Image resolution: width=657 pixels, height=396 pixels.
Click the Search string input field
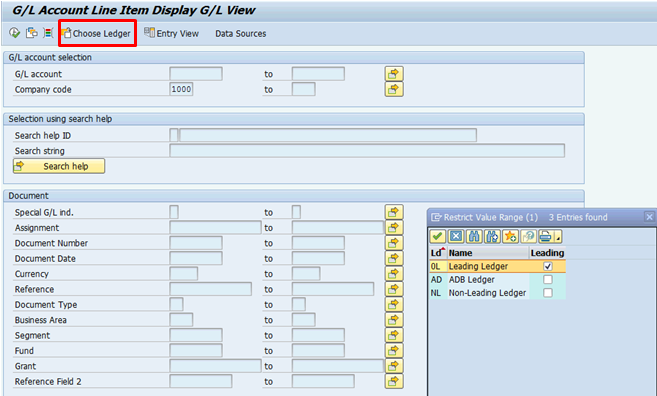(367, 151)
